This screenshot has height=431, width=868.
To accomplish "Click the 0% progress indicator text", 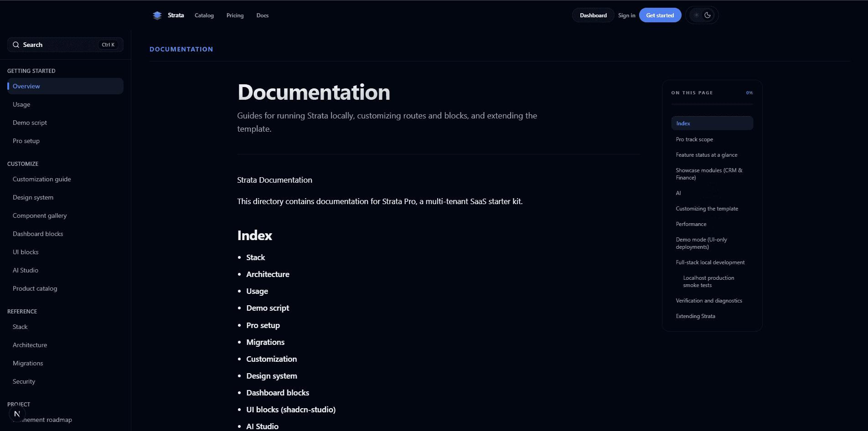I will 749,92.
